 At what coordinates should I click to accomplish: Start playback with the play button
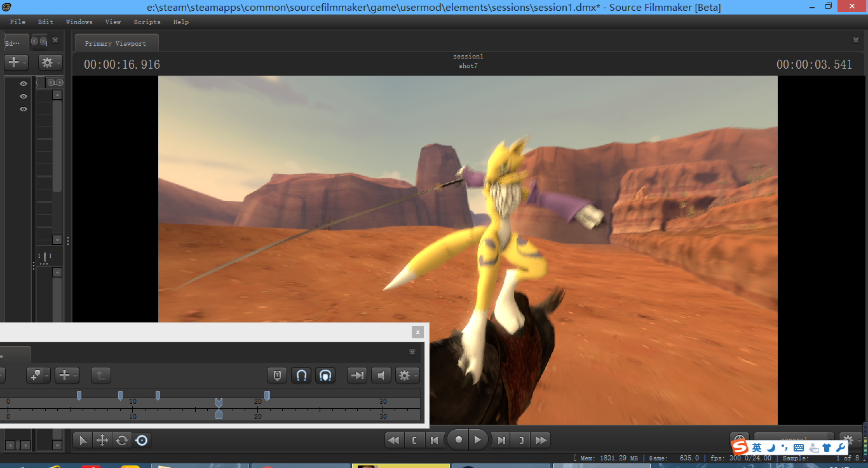coord(478,439)
